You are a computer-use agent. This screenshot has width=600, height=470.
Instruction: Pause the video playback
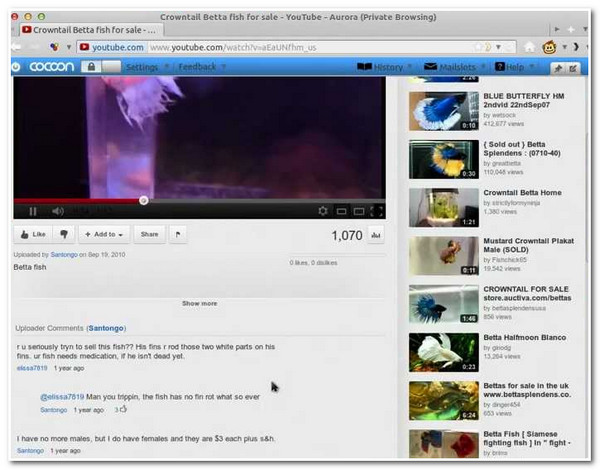point(33,211)
